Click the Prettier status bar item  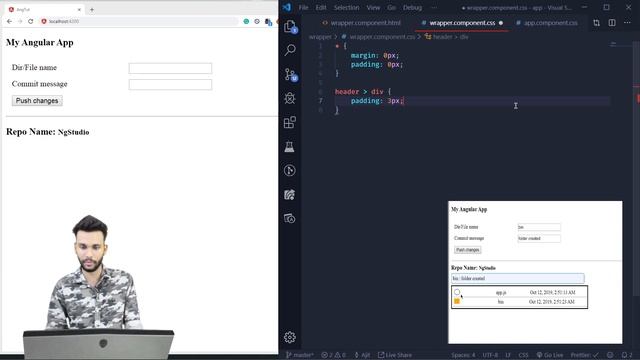(x=584, y=355)
